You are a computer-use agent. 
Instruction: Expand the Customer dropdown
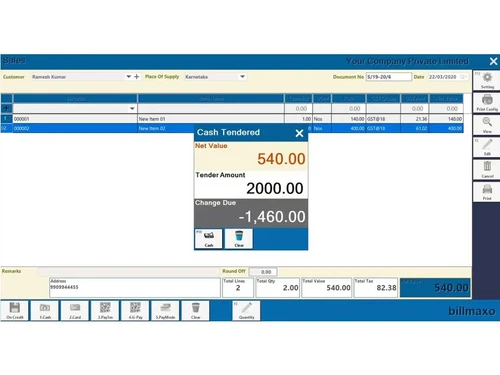point(128,77)
